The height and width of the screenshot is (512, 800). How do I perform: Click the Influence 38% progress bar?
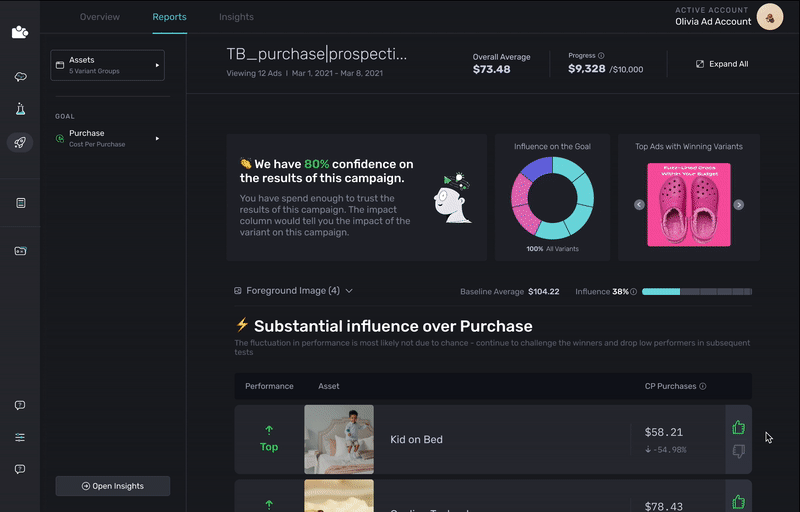(696, 292)
